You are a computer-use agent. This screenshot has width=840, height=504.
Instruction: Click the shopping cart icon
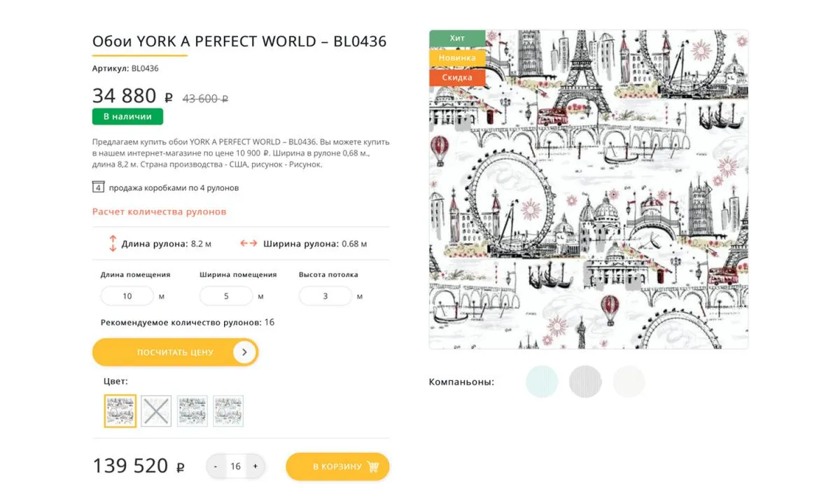(372, 467)
